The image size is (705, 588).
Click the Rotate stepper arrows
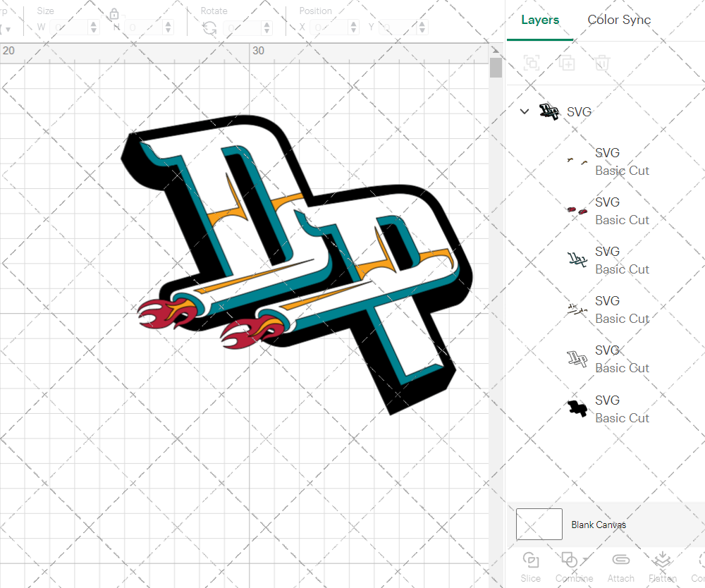click(x=267, y=27)
